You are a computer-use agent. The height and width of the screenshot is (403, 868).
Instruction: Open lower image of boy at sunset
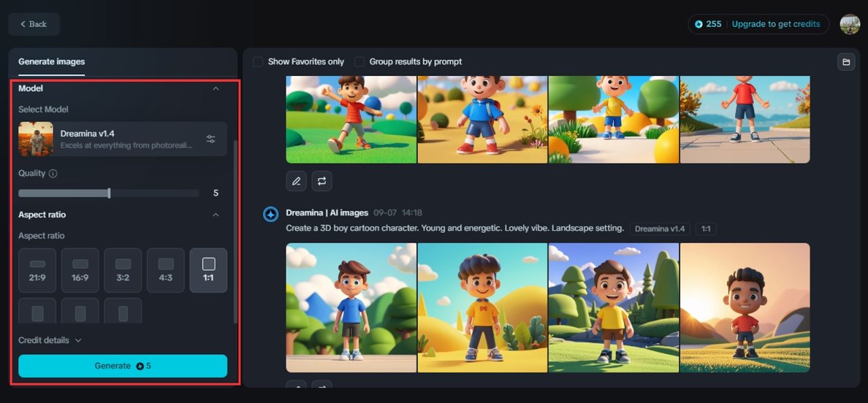tap(745, 307)
